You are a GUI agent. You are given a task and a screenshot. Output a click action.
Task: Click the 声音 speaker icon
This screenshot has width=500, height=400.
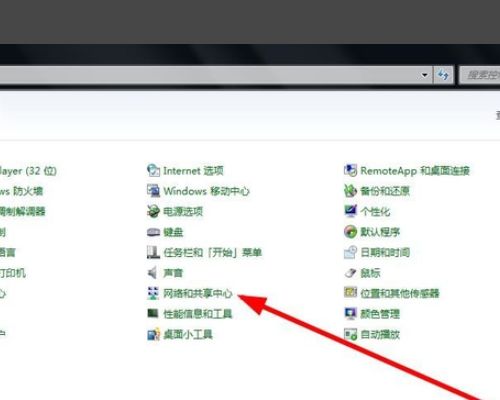point(152,273)
